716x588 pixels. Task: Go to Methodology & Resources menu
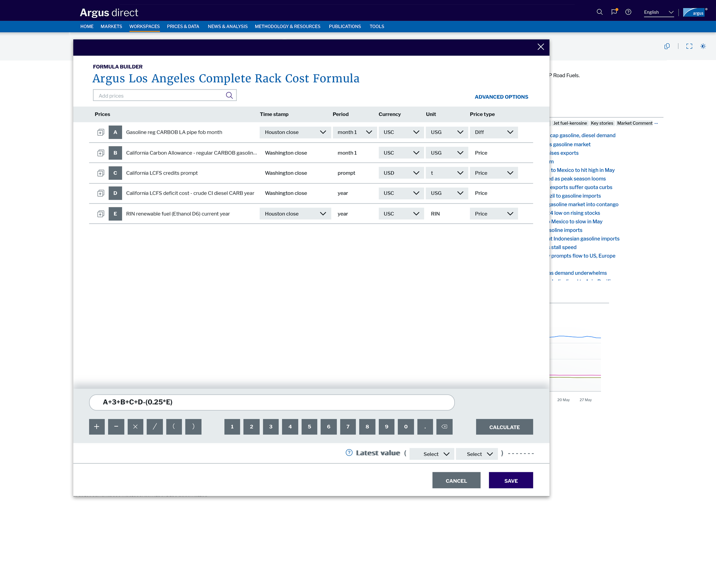click(287, 27)
